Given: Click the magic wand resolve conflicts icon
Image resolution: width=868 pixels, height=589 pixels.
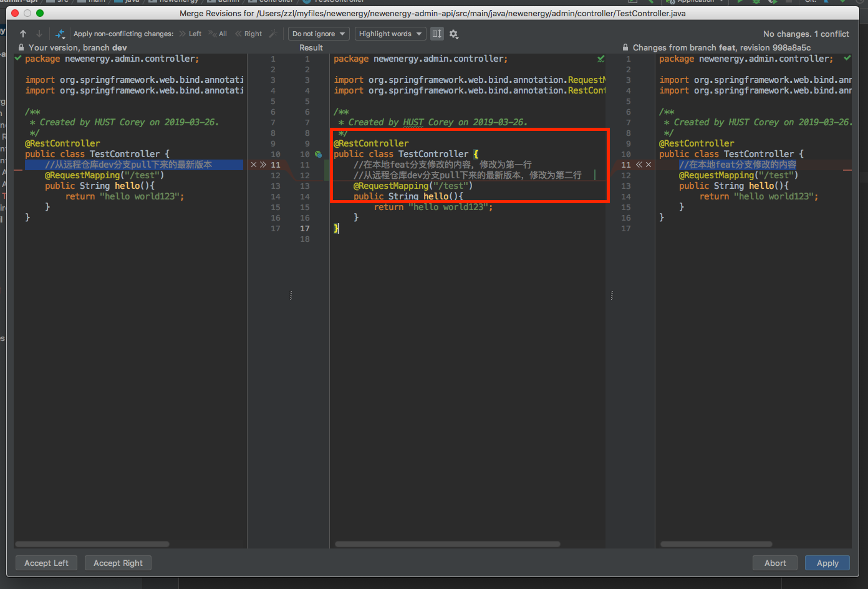Looking at the screenshot, I should [x=273, y=34].
